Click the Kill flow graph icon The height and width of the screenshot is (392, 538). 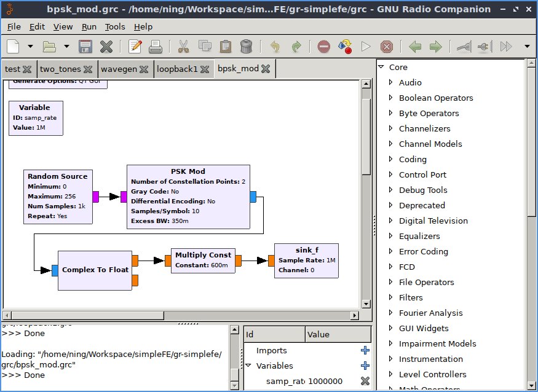386,46
